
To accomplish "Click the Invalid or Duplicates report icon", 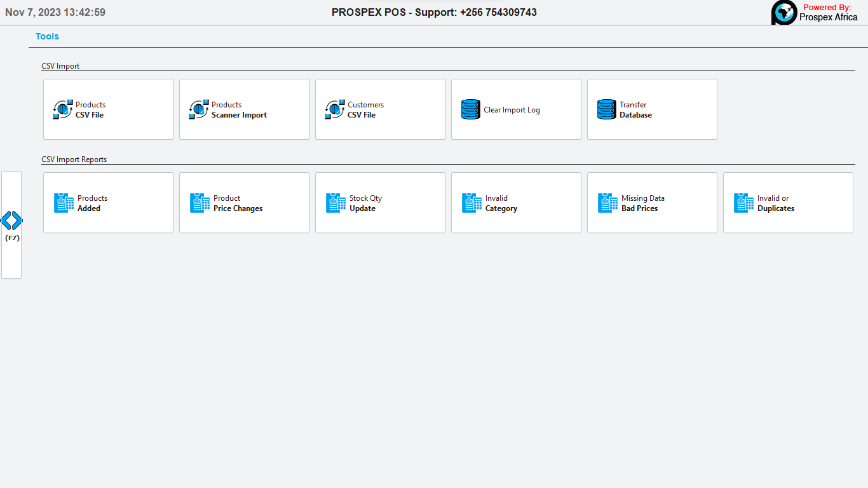I will 743,203.
